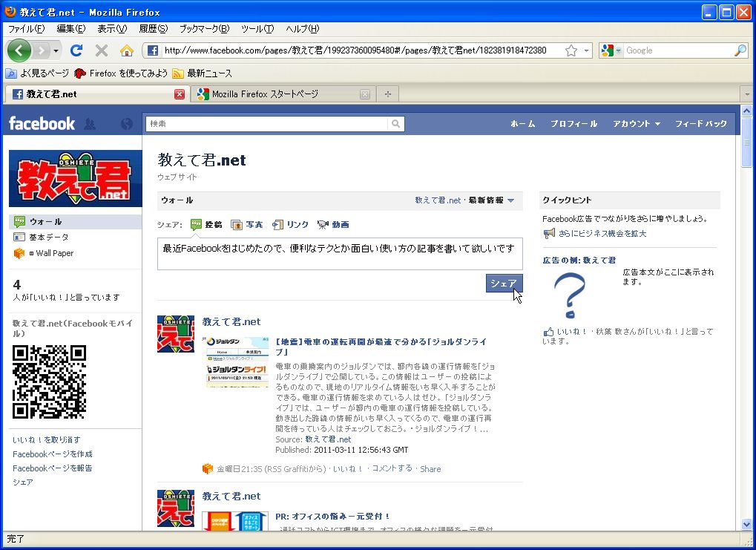Viewport: 756px width, 550px height.
Task: Click the RSS Graffiti icon under first post
Action: [x=207, y=468]
